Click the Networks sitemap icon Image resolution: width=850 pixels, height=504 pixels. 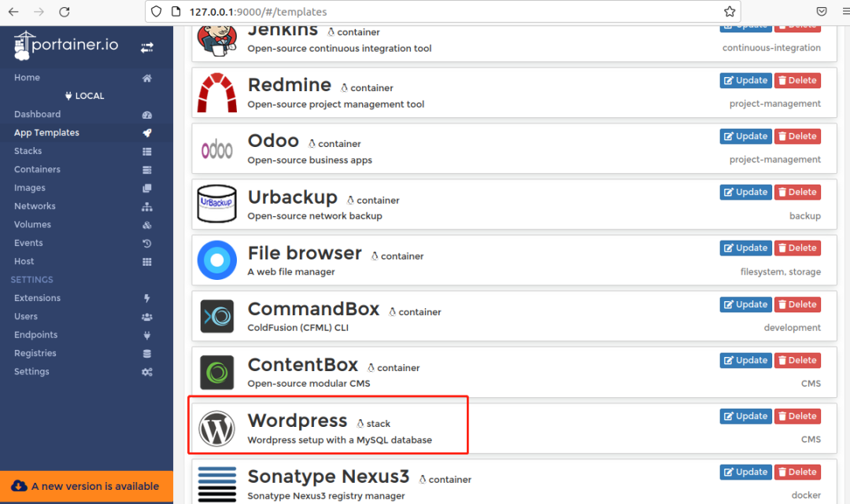coord(147,207)
